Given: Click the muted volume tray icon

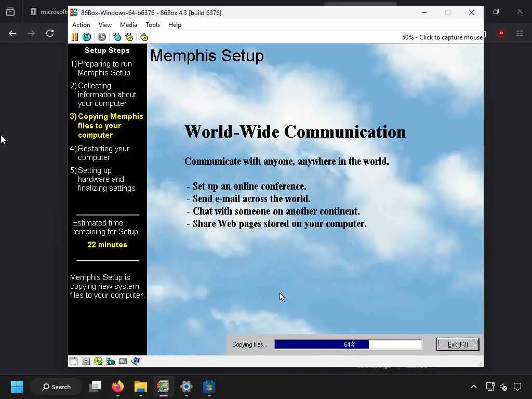Looking at the screenshot, I should 503,387.
